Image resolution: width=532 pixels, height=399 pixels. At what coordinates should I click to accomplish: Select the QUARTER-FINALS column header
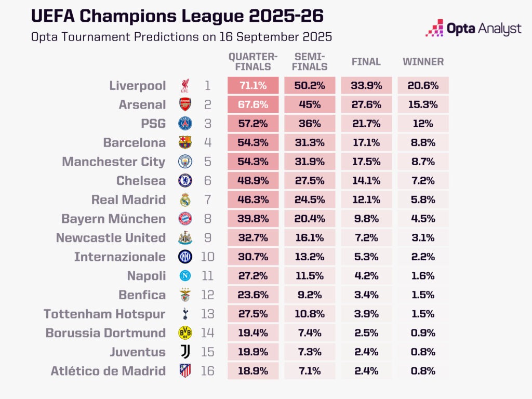point(254,62)
